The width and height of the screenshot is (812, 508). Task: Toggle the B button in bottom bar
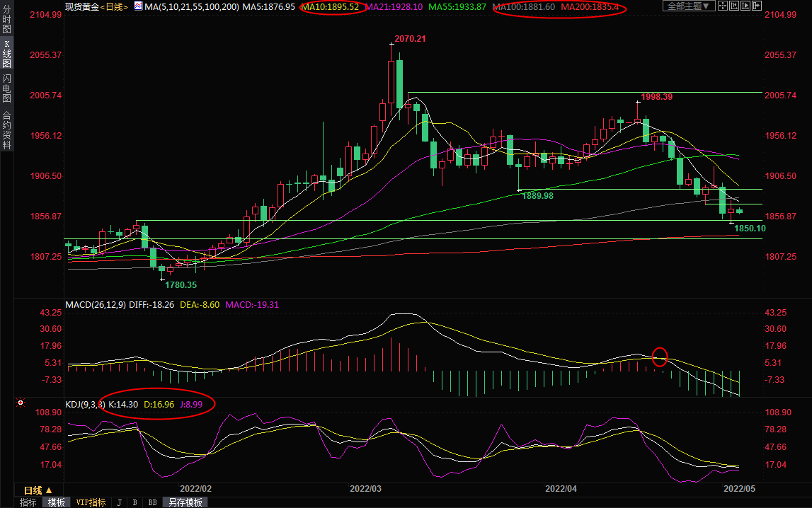135,502
